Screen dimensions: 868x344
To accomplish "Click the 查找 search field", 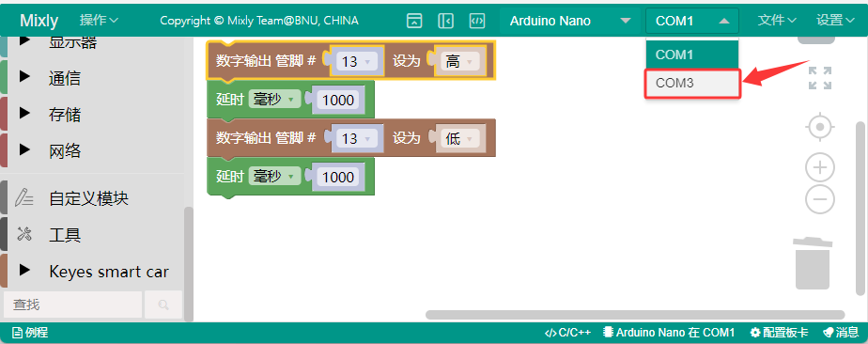I will [72, 305].
